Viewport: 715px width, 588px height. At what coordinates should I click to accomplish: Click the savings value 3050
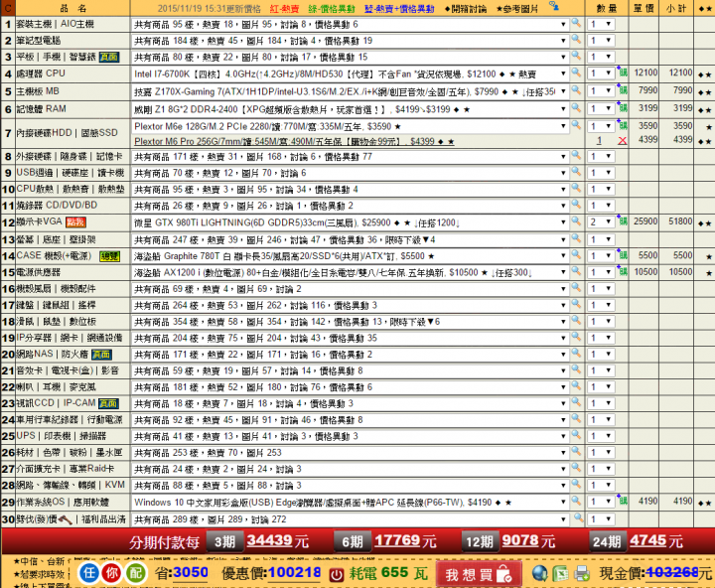(x=191, y=572)
